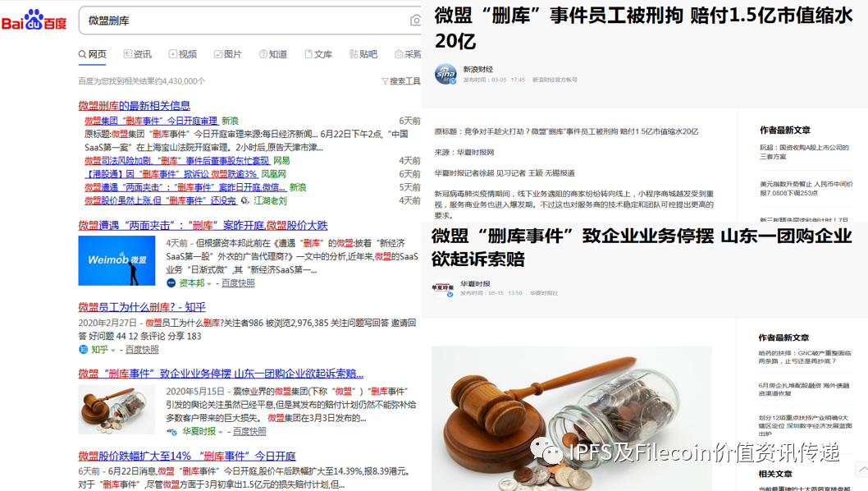Open news link 微盟司法风险加剧 from 网易
Image resolution: width=868 pixels, height=491 pixels.
(176, 161)
